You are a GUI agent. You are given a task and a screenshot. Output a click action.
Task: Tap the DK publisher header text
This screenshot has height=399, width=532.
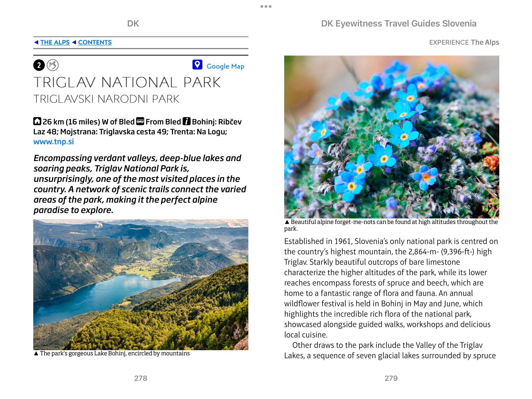point(133,24)
